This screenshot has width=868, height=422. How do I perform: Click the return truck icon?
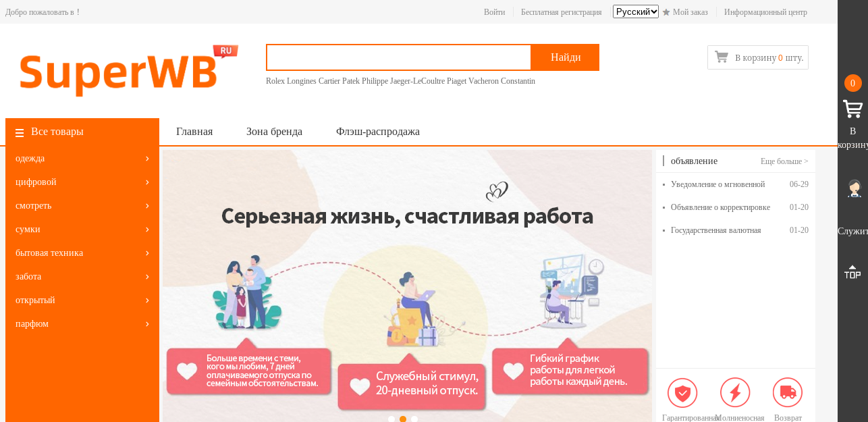788,392
